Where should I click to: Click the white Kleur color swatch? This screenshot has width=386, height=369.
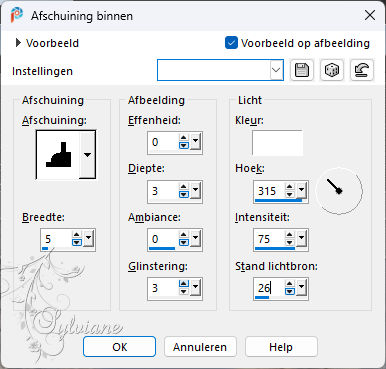pos(277,143)
